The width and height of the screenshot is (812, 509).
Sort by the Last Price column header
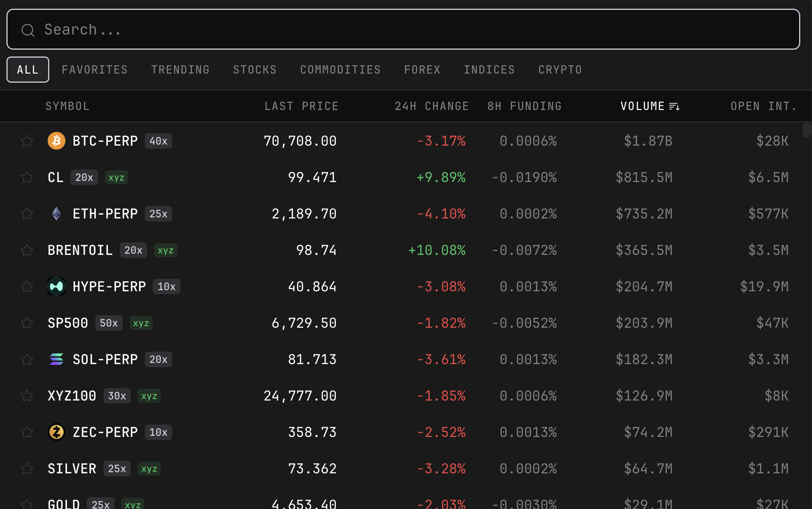(x=301, y=106)
